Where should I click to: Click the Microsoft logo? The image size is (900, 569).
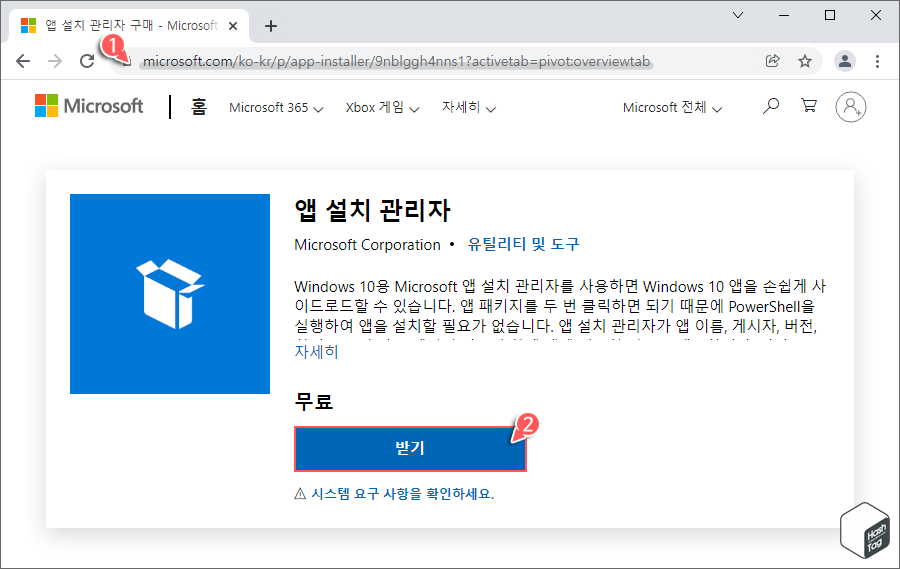pyautogui.click(x=89, y=106)
